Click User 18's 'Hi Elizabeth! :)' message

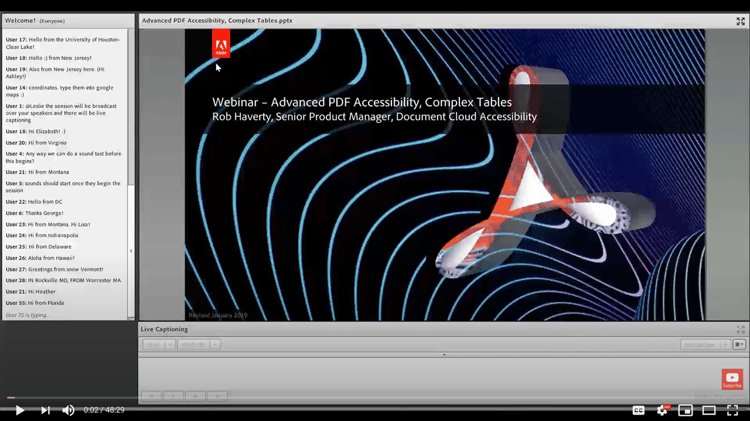click(36, 131)
